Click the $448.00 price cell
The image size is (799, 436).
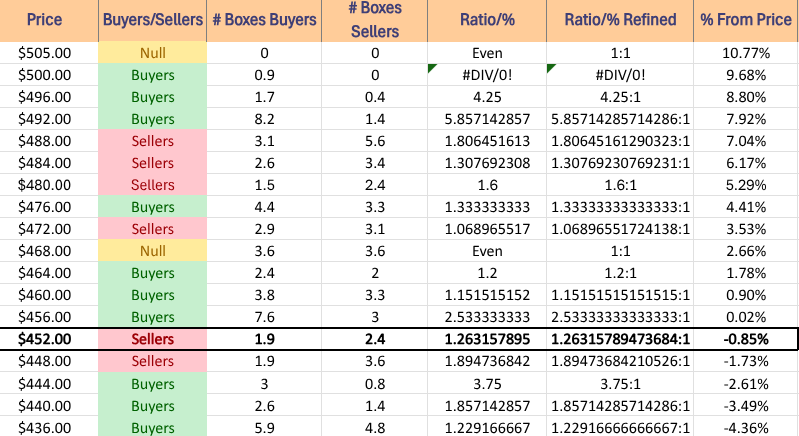(49, 361)
